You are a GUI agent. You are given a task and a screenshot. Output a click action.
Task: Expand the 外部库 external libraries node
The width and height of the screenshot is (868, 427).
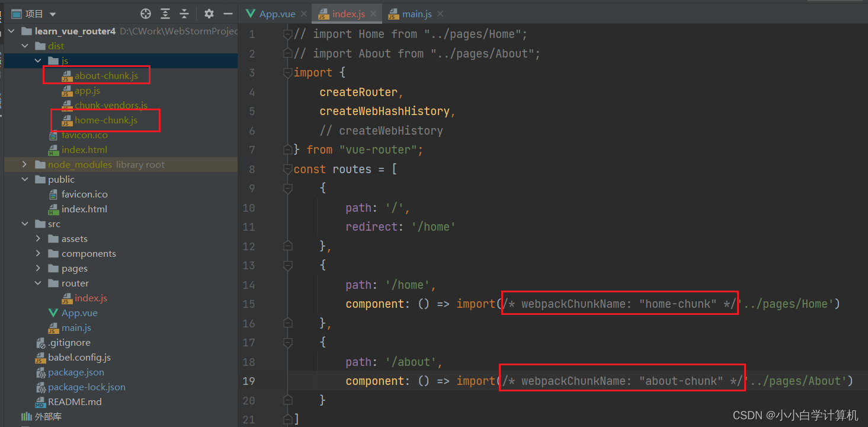[x=47, y=416]
